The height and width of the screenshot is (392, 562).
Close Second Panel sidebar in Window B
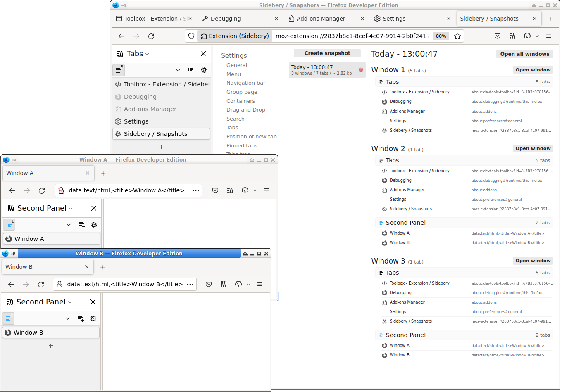pyautogui.click(x=93, y=302)
